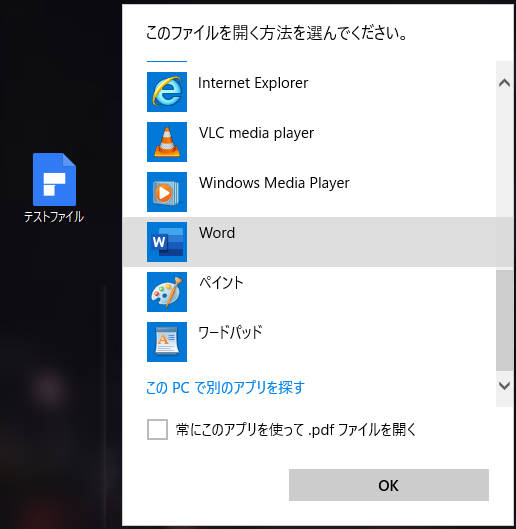Click the ワードパッド label text
Image resolution: width=516 pixels, height=529 pixels.
click(230, 332)
